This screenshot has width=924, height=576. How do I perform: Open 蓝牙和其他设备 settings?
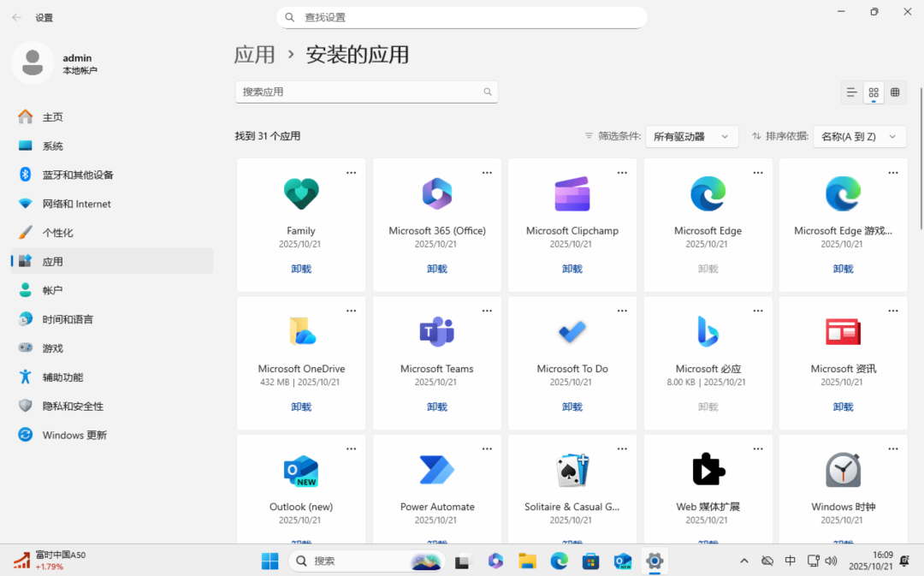[x=112, y=175]
